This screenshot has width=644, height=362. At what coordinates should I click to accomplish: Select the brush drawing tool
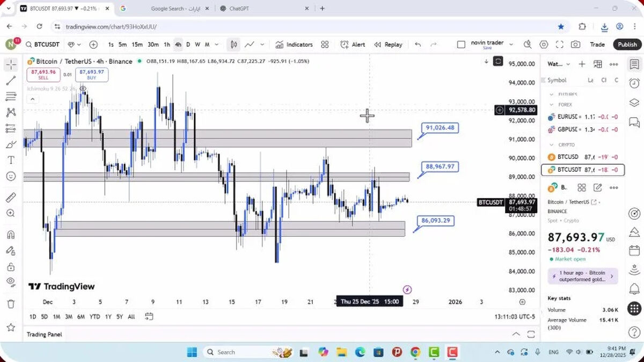pyautogui.click(x=11, y=144)
